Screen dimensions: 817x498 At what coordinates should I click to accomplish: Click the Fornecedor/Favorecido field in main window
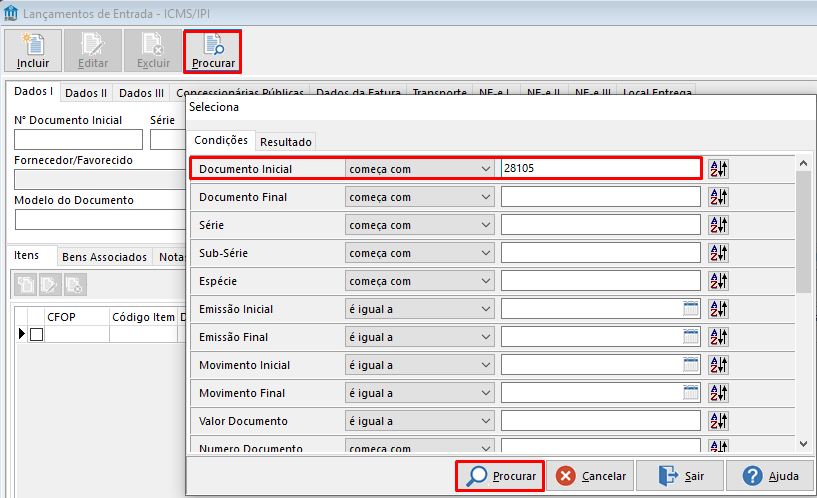coord(100,180)
